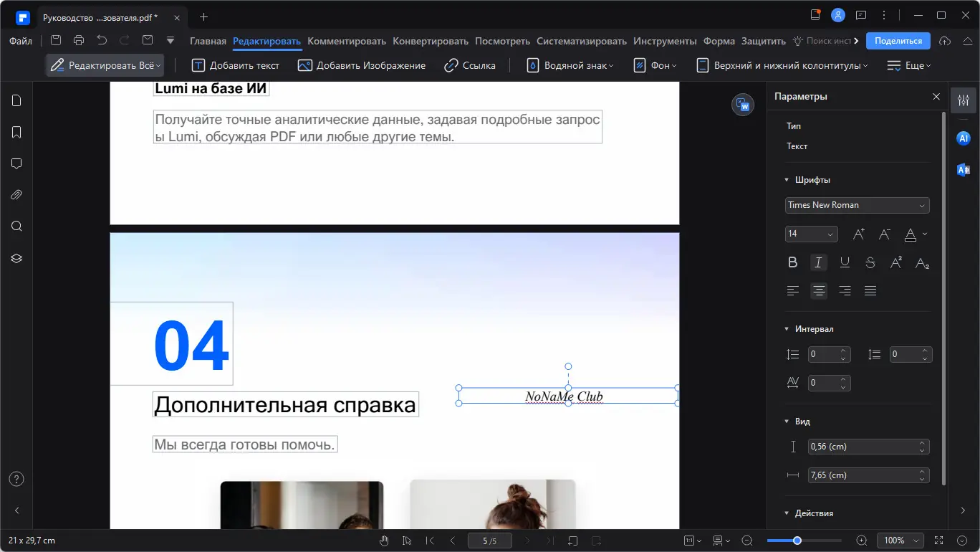Zoom out using the magnifier icon
980x552 pixels.
tap(747, 541)
